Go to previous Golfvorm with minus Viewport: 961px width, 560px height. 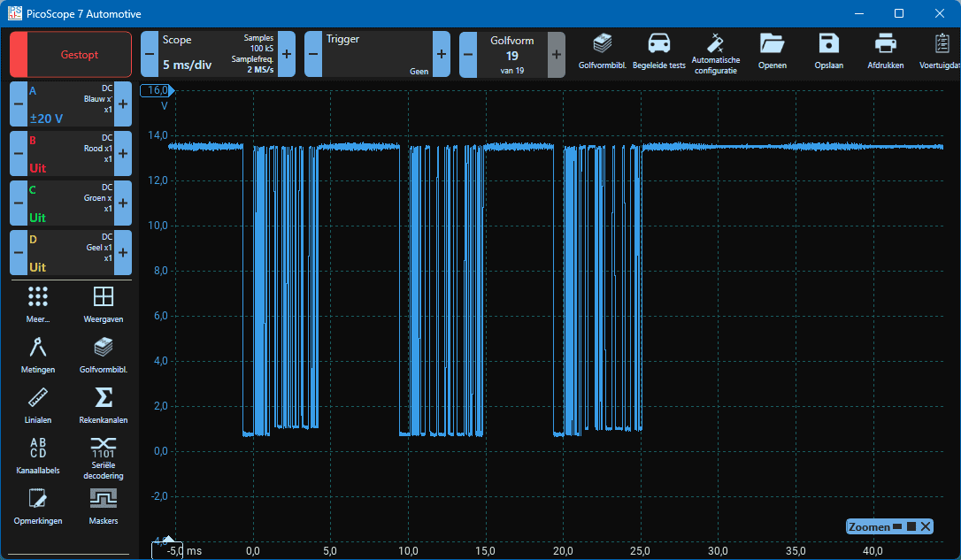tap(468, 54)
